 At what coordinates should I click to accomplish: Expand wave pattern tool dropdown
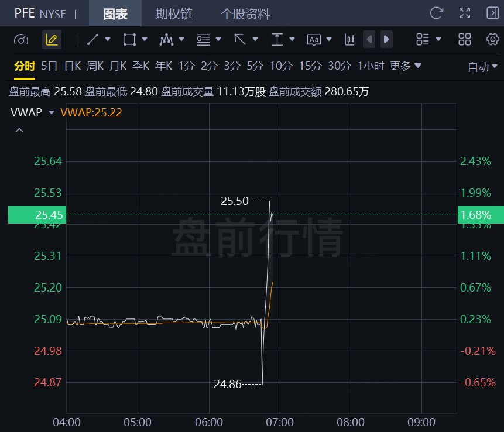181,39
